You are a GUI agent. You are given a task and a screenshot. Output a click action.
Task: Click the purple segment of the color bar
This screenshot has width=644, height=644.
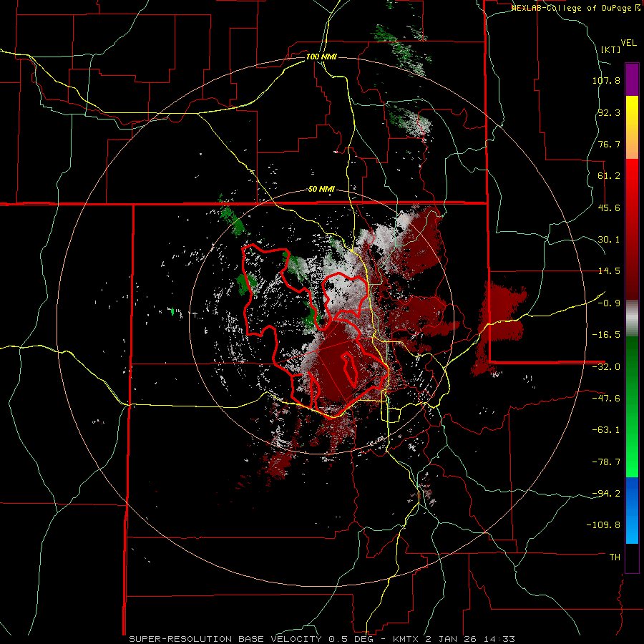coord(632,79)
